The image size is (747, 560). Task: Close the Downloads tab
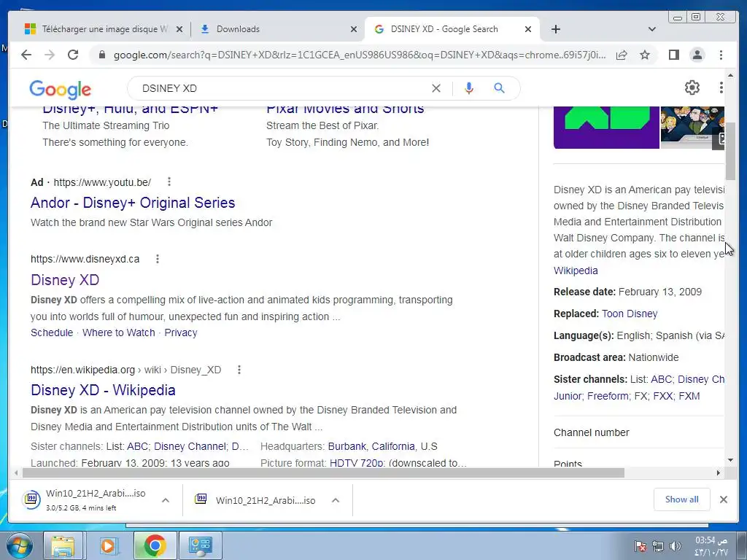354,29
